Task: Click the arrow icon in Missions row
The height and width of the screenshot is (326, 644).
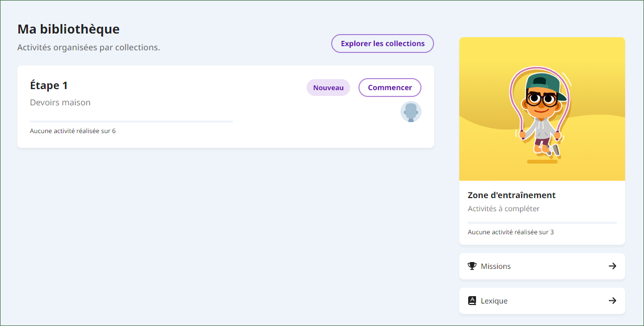Action: click(613, 266)
